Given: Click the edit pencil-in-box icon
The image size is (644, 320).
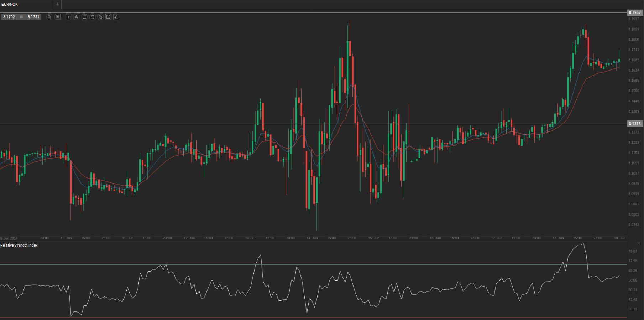Looking at the screenshot, I should pyautogui.click(x=108, y=17).
